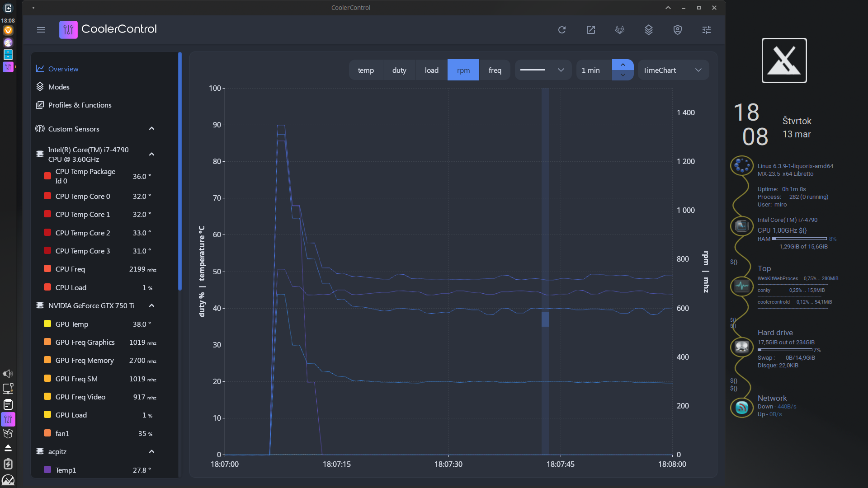This screenshot has height=488, width=868.
Task: Open the Modes layers icon in header
Action: pyautogui.click(x=649, y=30)
